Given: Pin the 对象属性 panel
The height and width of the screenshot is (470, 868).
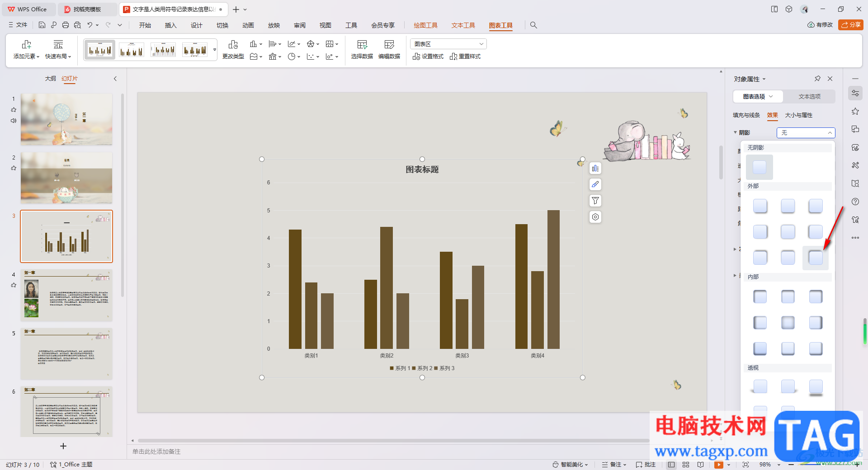Looking at the screenshot, I should pyautogui.click(x=817, y=79).
